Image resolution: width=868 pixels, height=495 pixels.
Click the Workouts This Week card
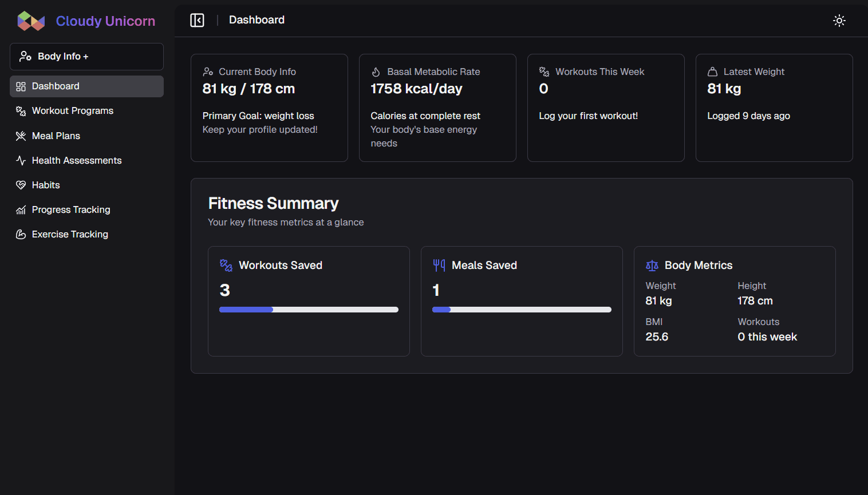point(605,108)
